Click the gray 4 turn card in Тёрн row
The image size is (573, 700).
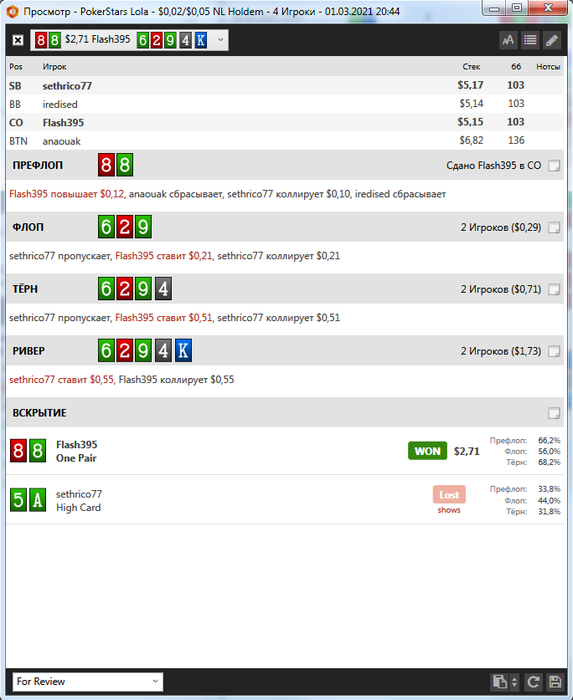point(163,289)
